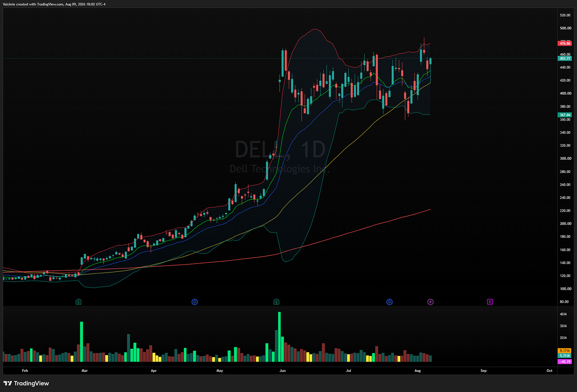This screenshot has width=577, height=392.
Task: Click the magenta -43.19 indicator label
Action: point(565,361)
